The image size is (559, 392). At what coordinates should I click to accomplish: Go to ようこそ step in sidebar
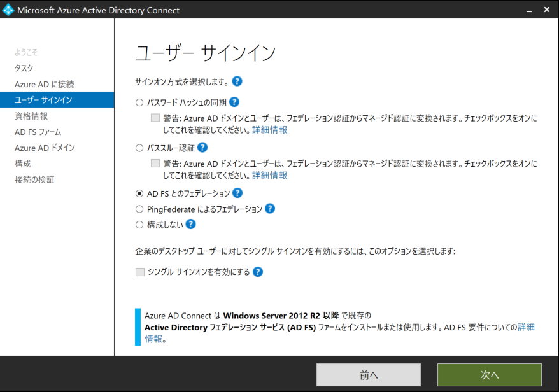(x=26, y=52)
